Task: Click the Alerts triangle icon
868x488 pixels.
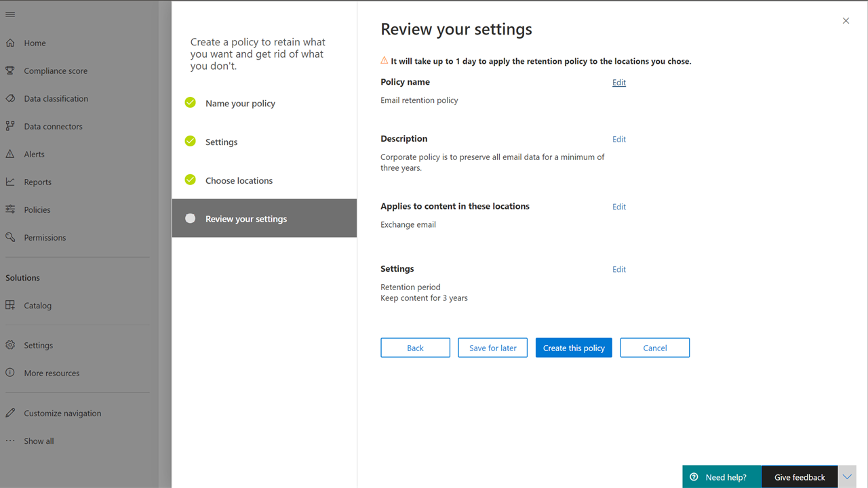Action: pyautogui.click(x=10, y=154)
